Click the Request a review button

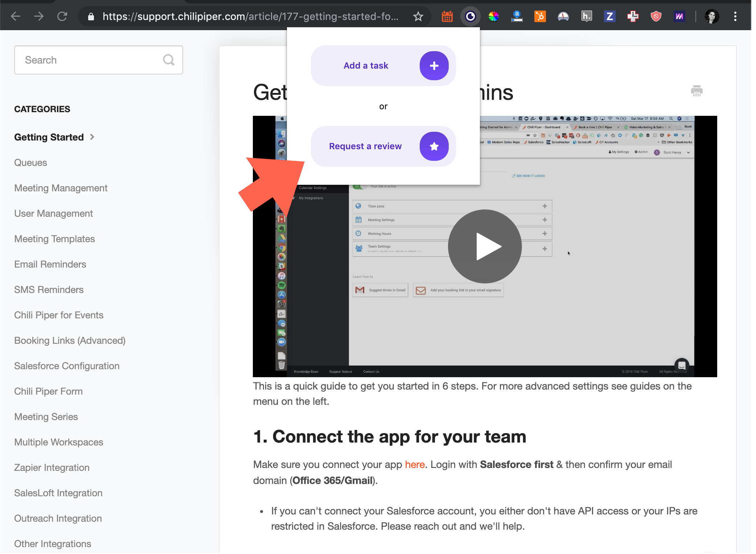[383, 146]
